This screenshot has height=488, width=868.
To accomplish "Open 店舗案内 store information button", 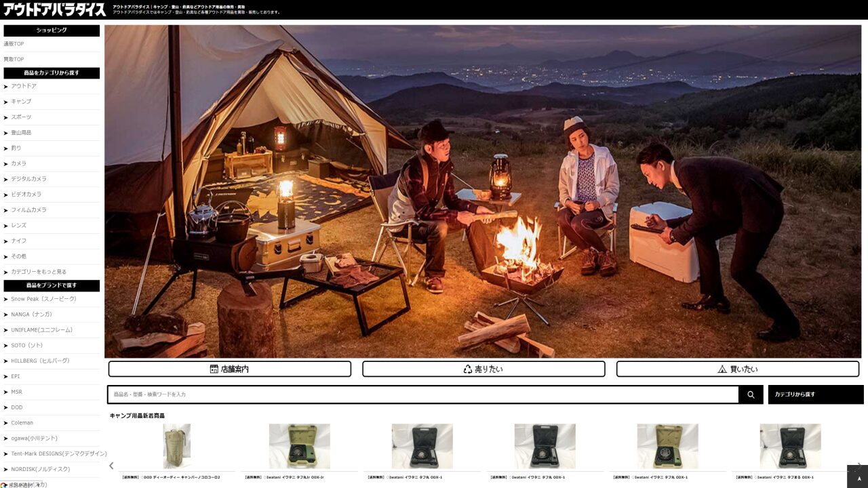I will coord(229,369).
